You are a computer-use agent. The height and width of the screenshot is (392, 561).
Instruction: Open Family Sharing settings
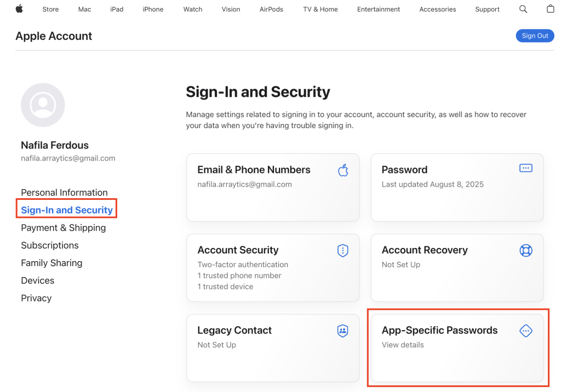click(51, 263)
